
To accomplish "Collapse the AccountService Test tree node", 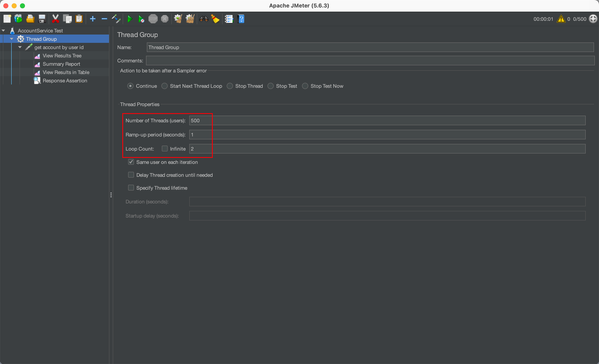I will point(3,31).
